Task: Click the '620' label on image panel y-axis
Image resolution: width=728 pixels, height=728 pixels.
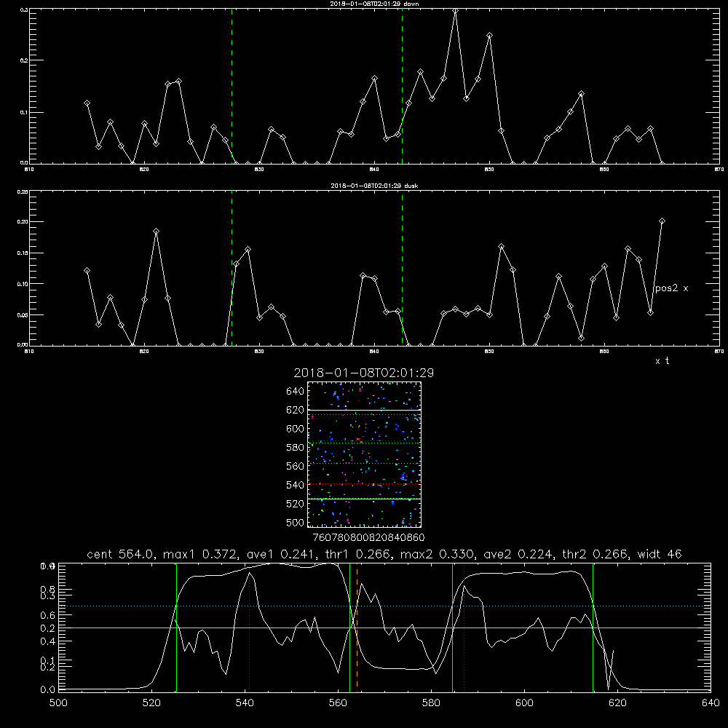Action: pos(296,410)
